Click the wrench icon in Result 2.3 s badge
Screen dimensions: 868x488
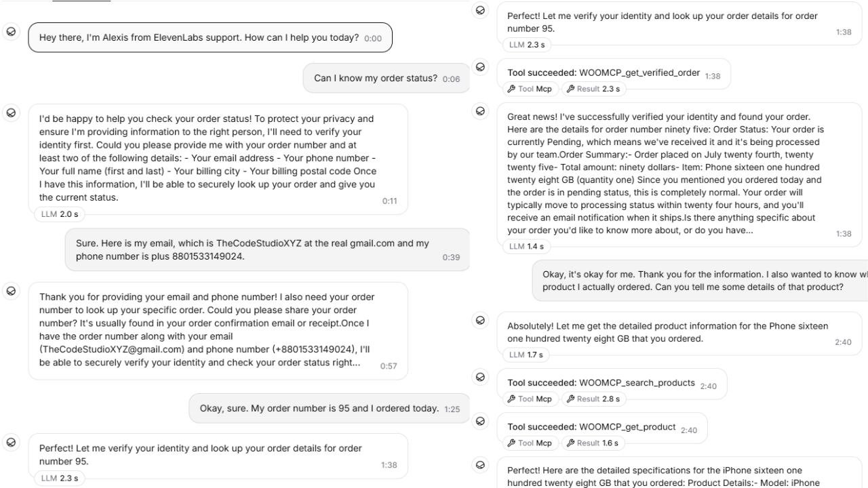[570, 89]
